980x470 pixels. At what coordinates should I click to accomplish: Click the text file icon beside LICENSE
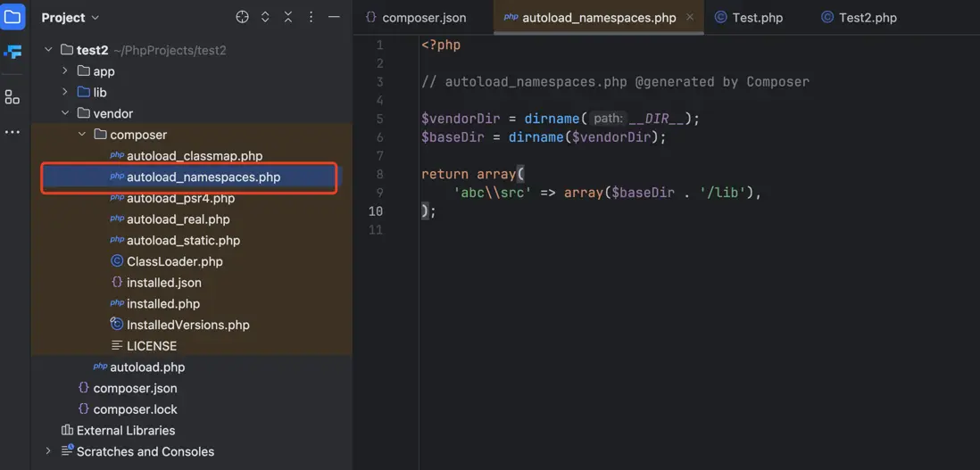tap(116, 346)
